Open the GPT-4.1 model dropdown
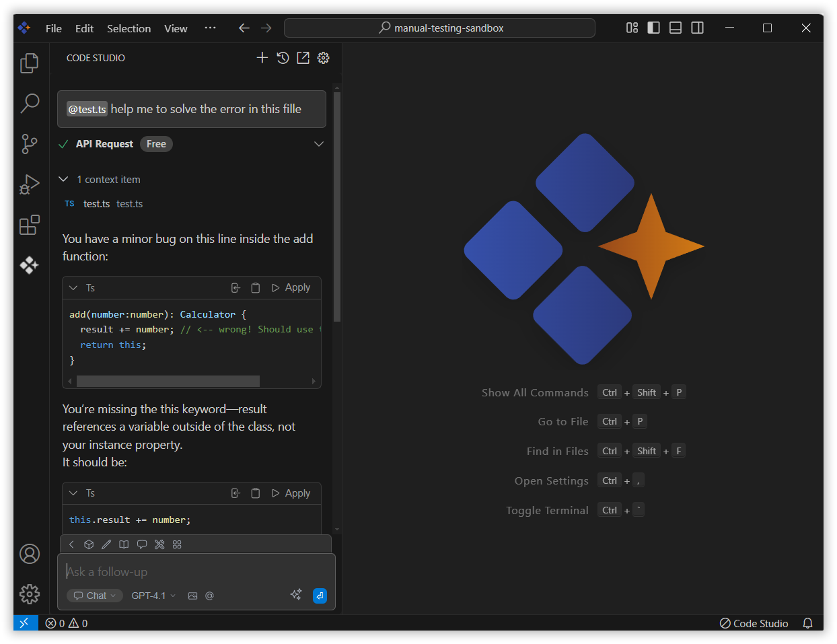The width and height of the screenshot is (837, 644). [153, 596]
